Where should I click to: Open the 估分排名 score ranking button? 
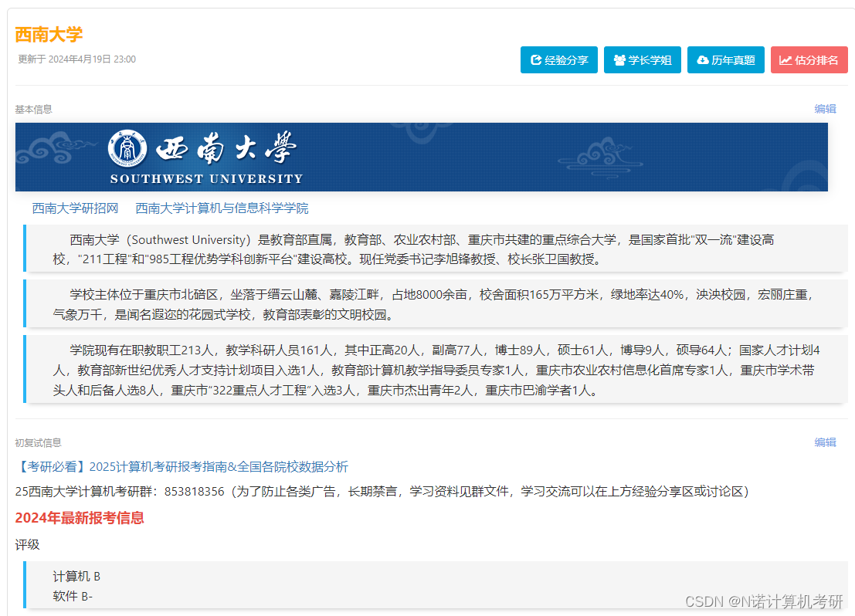[809, 60]
